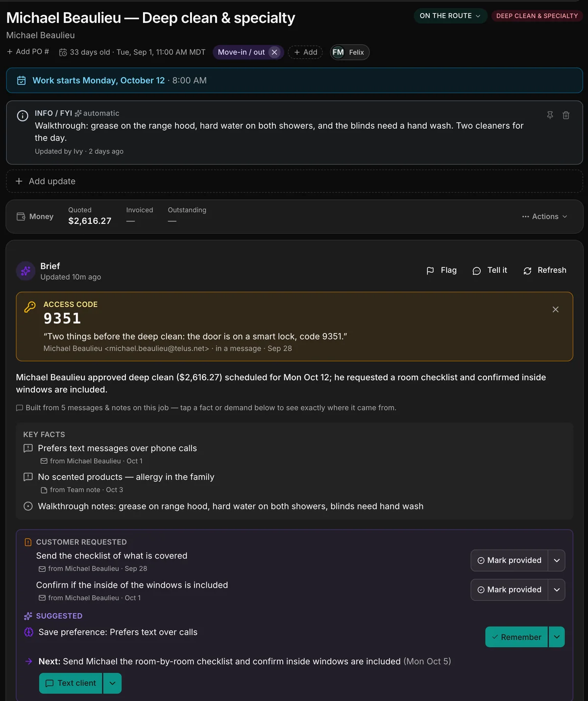Flag the Brief

(x=441, y=270)
